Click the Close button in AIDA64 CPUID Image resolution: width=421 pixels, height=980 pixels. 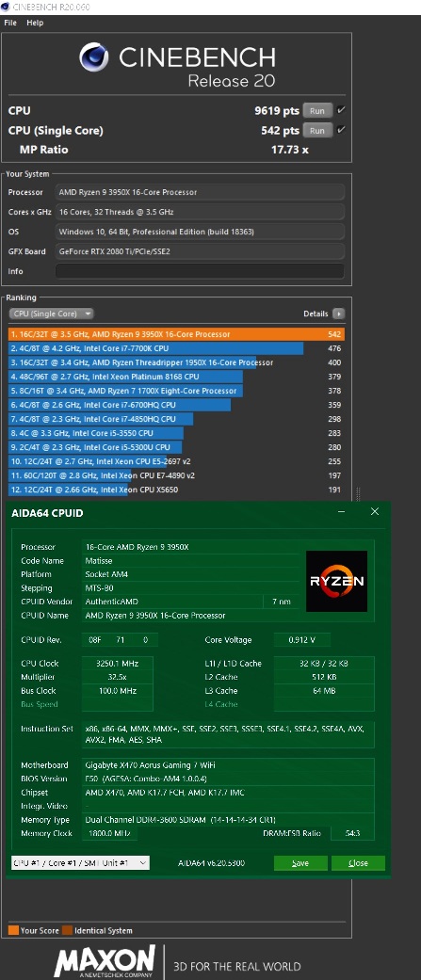[x=359, y=863]
